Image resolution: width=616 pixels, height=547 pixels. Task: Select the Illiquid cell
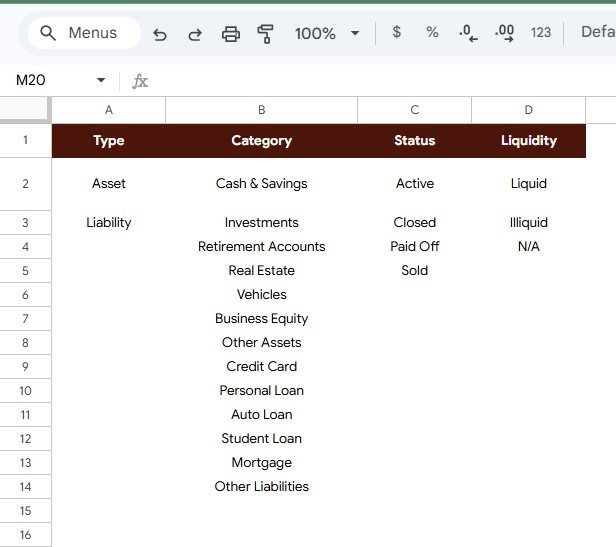coord(528,223)
